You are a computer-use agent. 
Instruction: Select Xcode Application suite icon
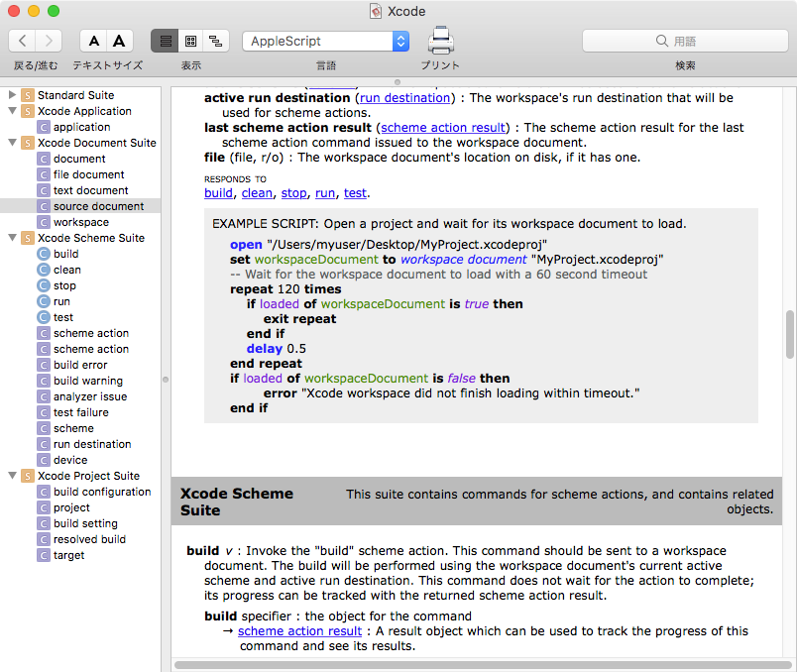28,111
